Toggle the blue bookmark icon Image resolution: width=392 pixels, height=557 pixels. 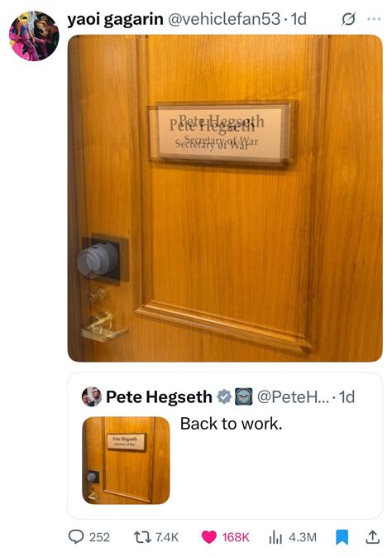[342, 537]
